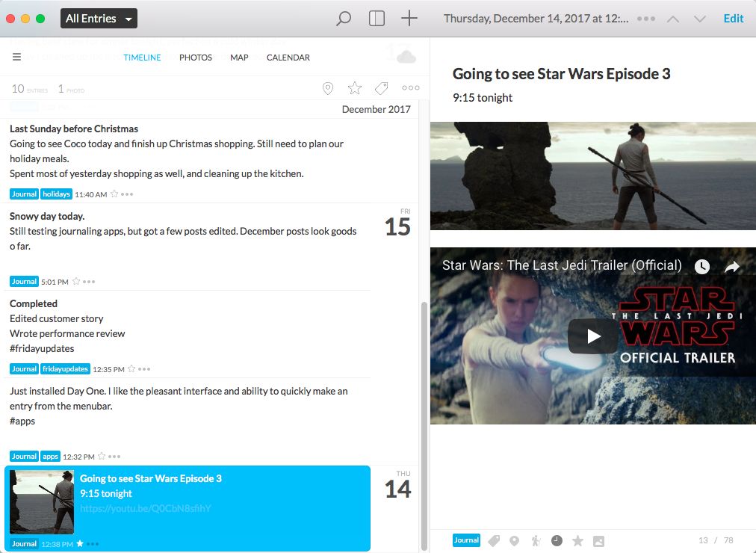This screenshot has width=756, height=553.
Task: Filter entries by location pin icon
Action: 327,89
